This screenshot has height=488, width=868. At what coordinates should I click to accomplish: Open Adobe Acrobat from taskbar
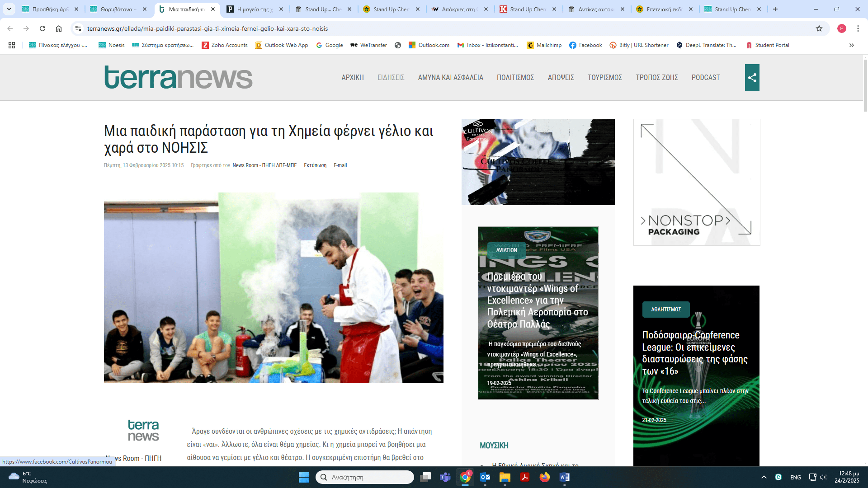(x=524, y=477)
